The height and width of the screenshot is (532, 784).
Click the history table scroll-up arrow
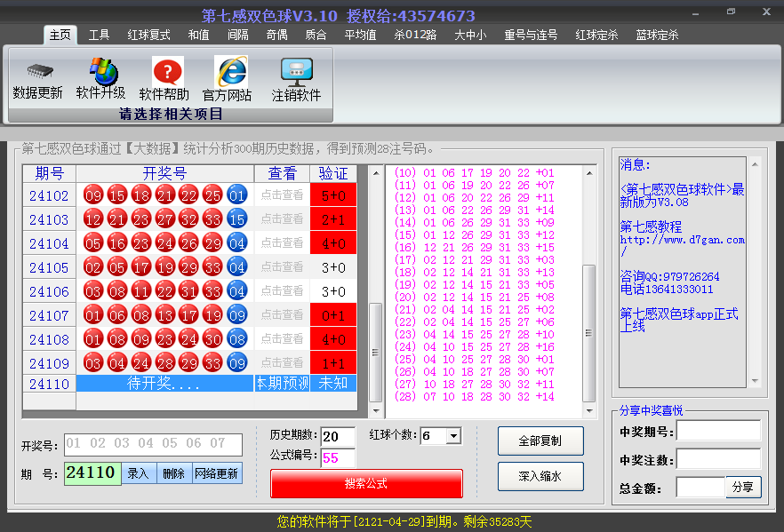(375, 173)
